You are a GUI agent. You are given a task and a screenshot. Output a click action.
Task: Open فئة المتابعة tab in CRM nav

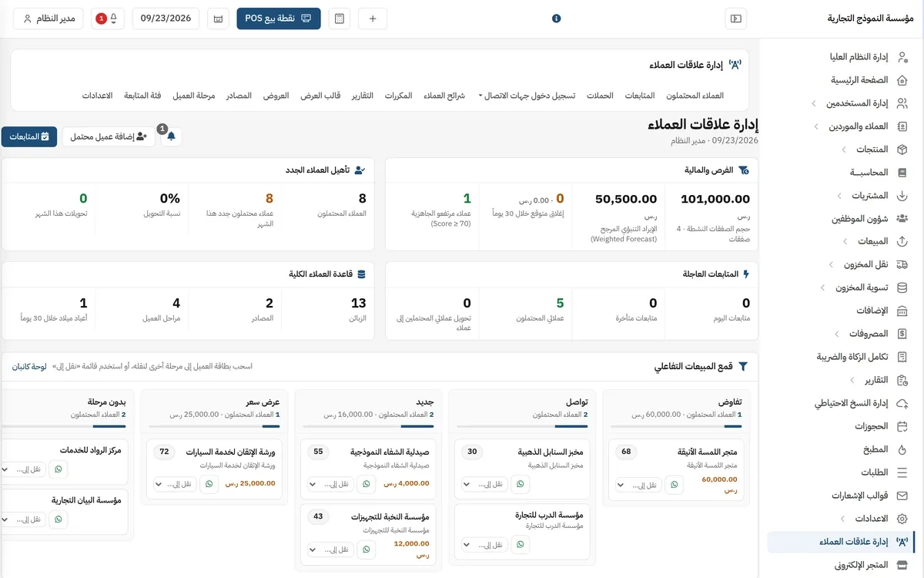tap(142, 96)
